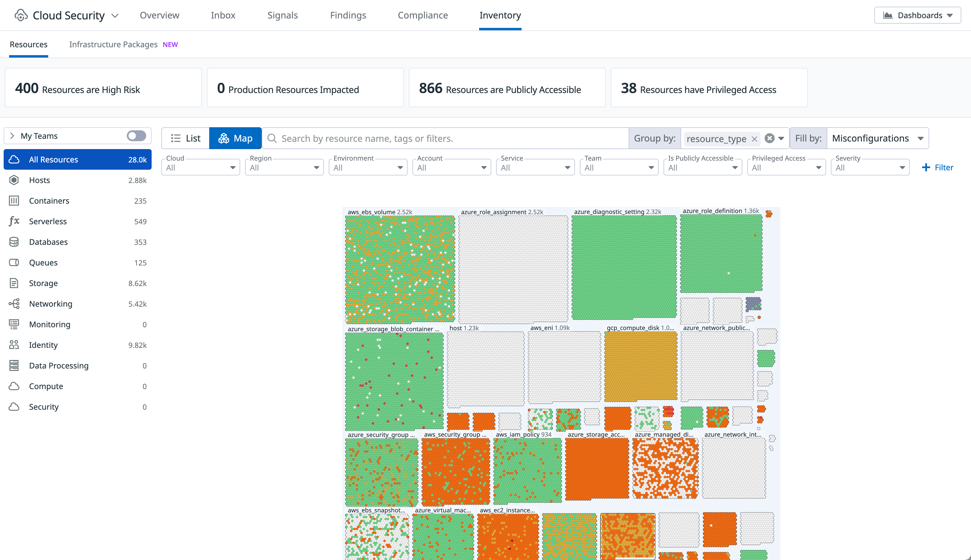Open the Dashboards button menu
Screen dimensions: 971x560
917,15
